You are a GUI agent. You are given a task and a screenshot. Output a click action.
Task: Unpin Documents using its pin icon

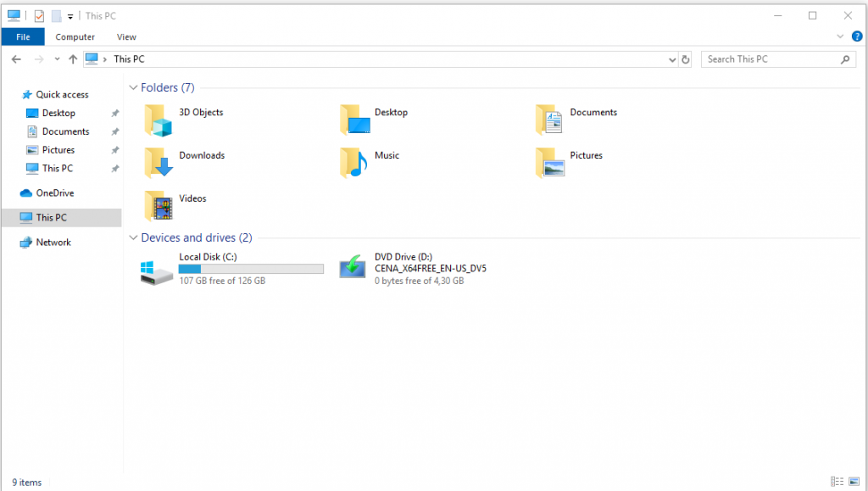point(115,131)
